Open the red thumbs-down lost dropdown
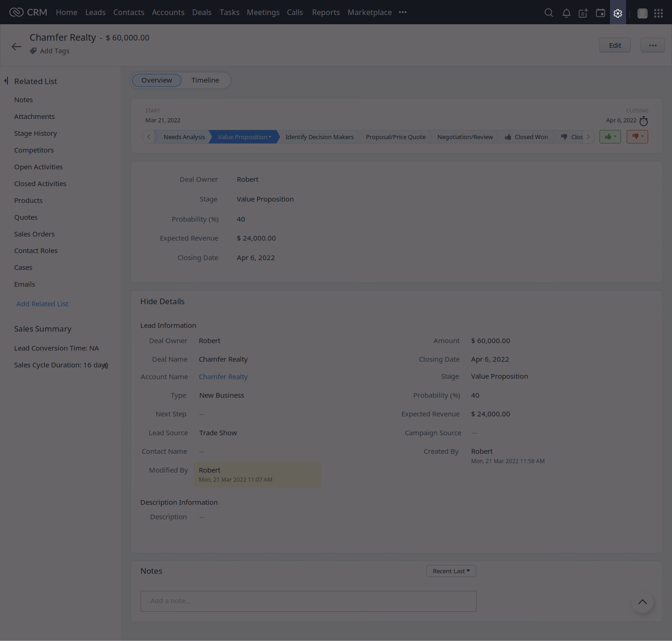The image size is (672, 641). (637, 137)
